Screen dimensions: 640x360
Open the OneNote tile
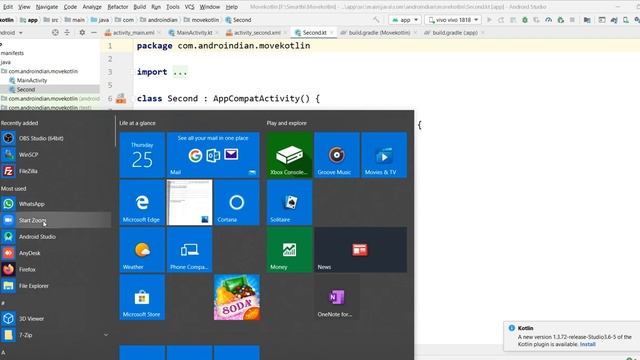337,297
